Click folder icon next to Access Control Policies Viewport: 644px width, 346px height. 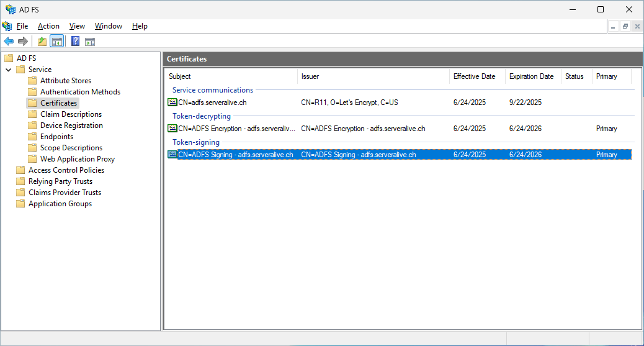[x=20, y=170]
